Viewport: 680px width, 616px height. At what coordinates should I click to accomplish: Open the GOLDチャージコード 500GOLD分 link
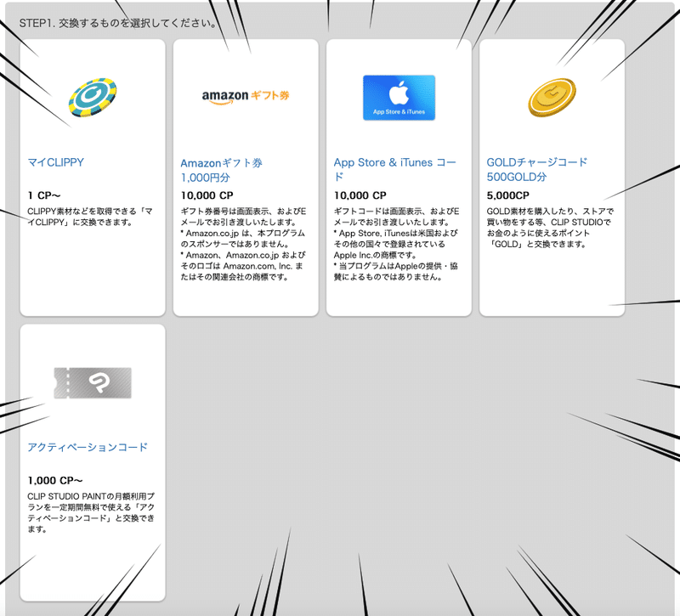point(537,169)
